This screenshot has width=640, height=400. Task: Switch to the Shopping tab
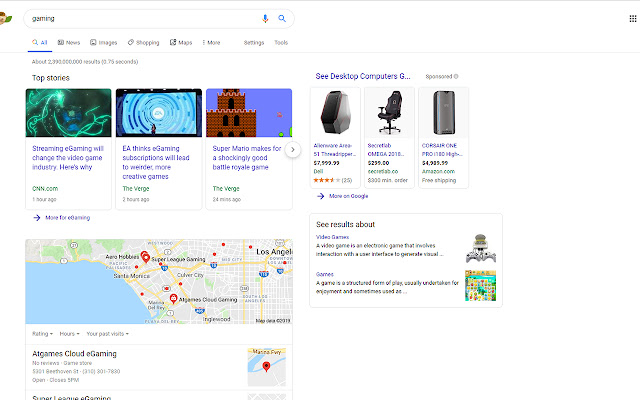point(143,42)
